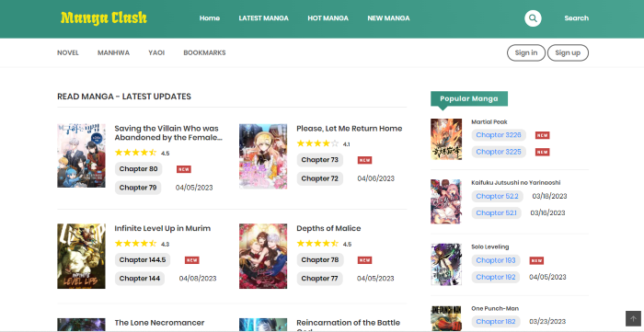644x332 pixels.
Task: Click NEW badge beside Chapter 193
Action: pos(536,260)
